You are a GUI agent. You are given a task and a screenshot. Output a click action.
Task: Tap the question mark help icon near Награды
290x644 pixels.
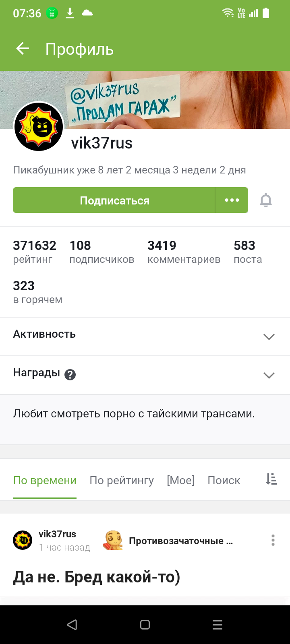click(70, 375)
